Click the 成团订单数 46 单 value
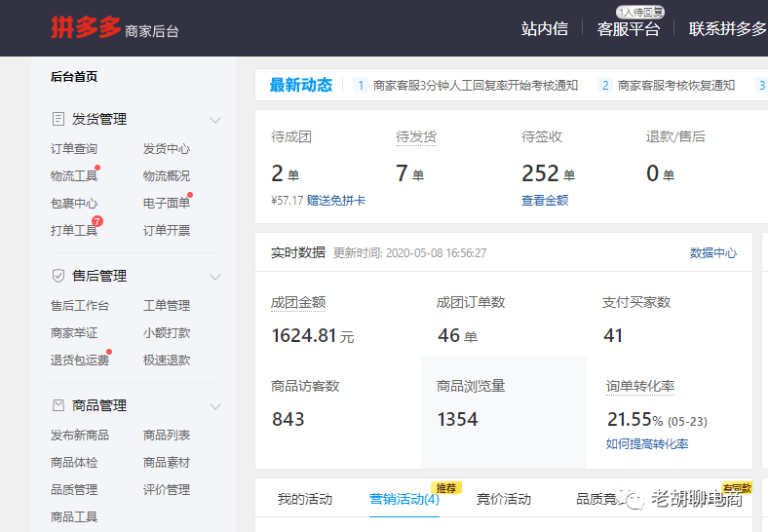 click(457, 336)
